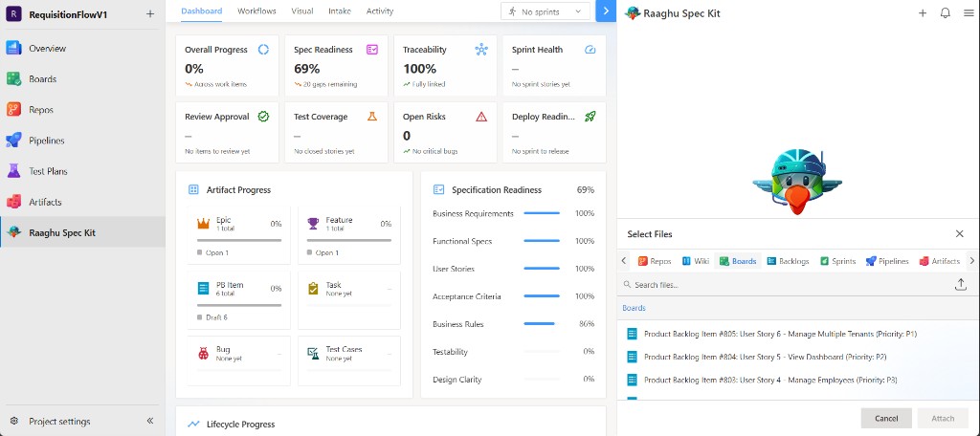
Task: Select Product Backlog Item #803 row
Action: (x=798, y=380)
